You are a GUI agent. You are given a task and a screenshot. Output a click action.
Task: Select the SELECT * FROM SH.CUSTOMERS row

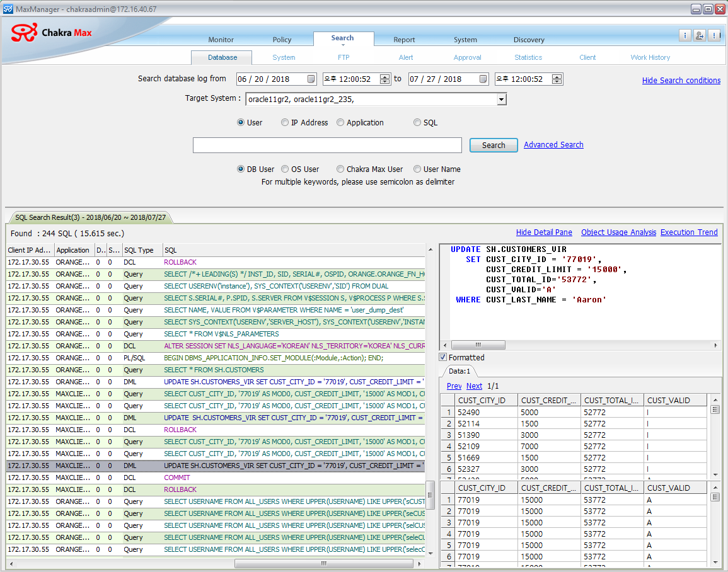click(x=216, y=370)
